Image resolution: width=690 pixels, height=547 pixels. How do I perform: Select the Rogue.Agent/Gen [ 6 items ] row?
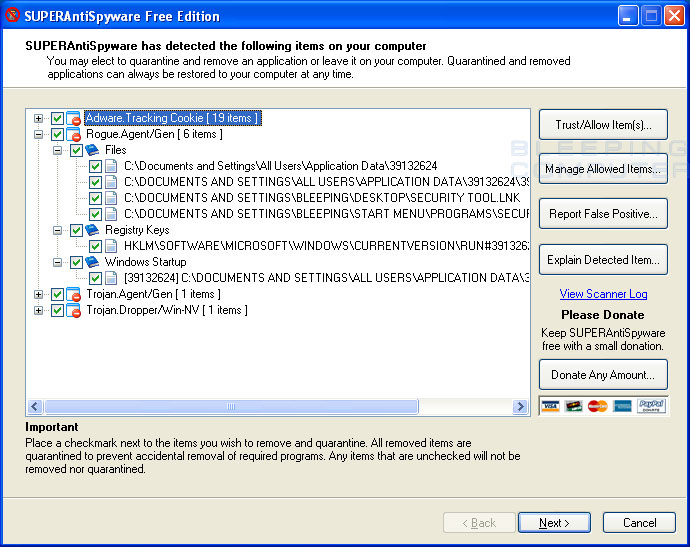pos(154,134)
